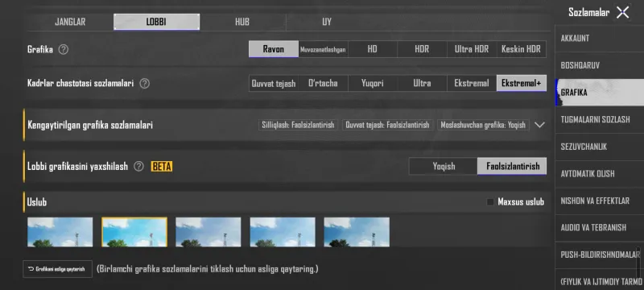
Task: Set graphics quality to Ultra HDR
Action: coord(472,49)
